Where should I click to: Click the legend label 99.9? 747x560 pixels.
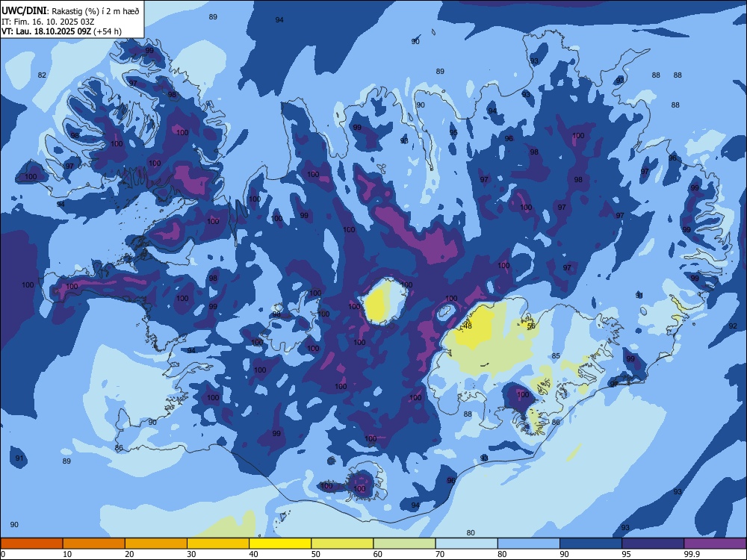click(692, 554)
